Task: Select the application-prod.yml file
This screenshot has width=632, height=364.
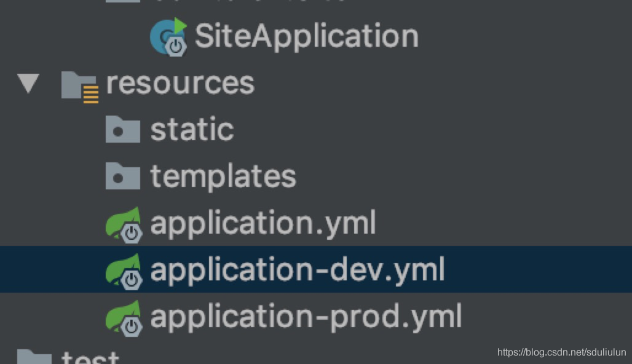Action: coord(306,317)
